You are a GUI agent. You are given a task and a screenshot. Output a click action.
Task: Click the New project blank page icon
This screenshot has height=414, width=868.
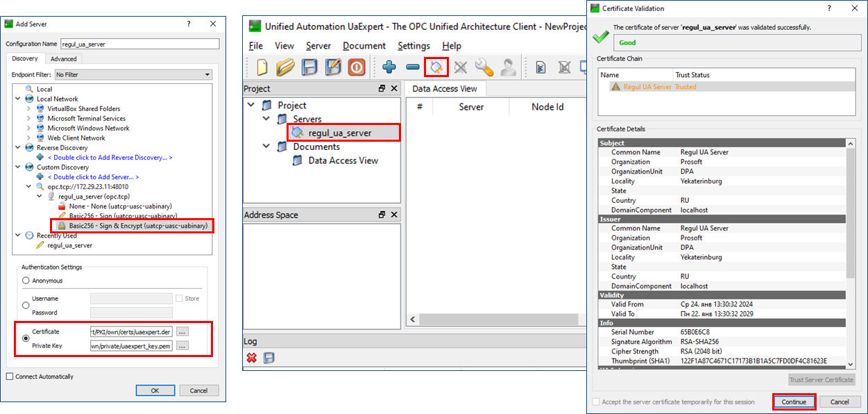(262, 67)
